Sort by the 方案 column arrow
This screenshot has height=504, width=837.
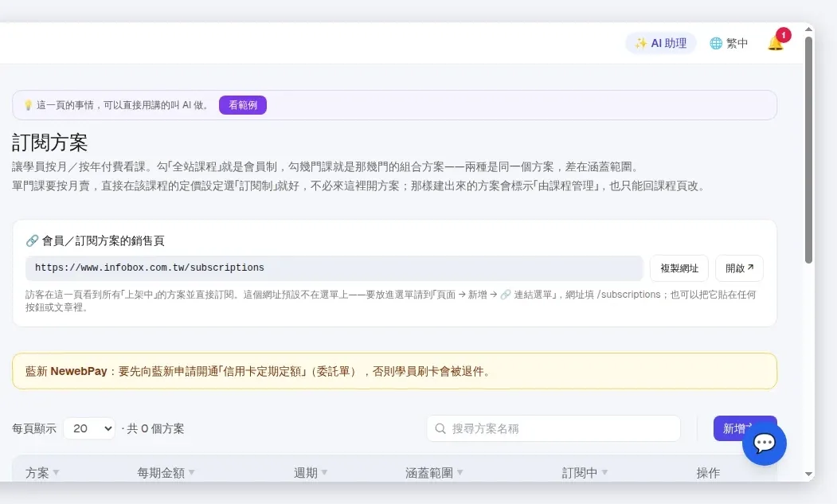pyautogui.click(x=56, y=473)
